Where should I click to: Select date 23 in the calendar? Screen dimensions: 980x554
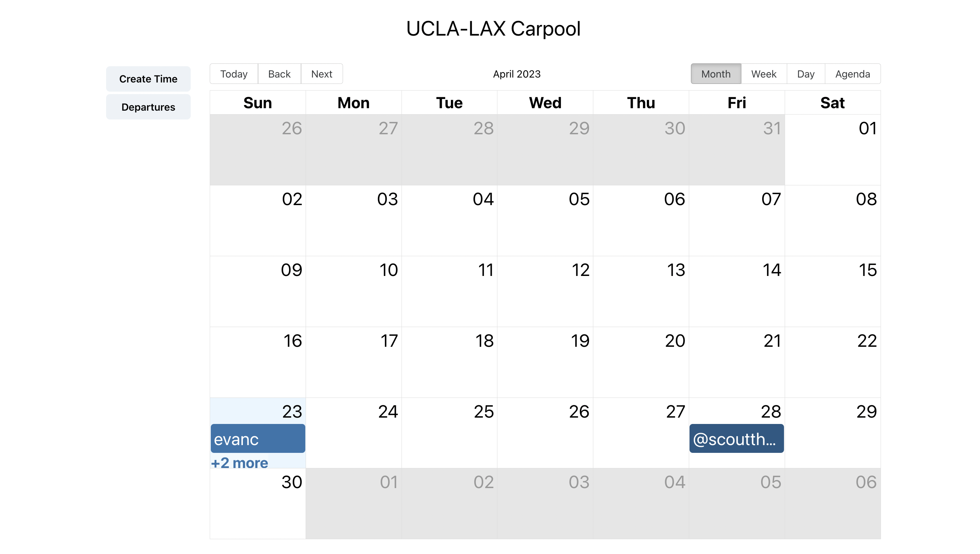292,411
